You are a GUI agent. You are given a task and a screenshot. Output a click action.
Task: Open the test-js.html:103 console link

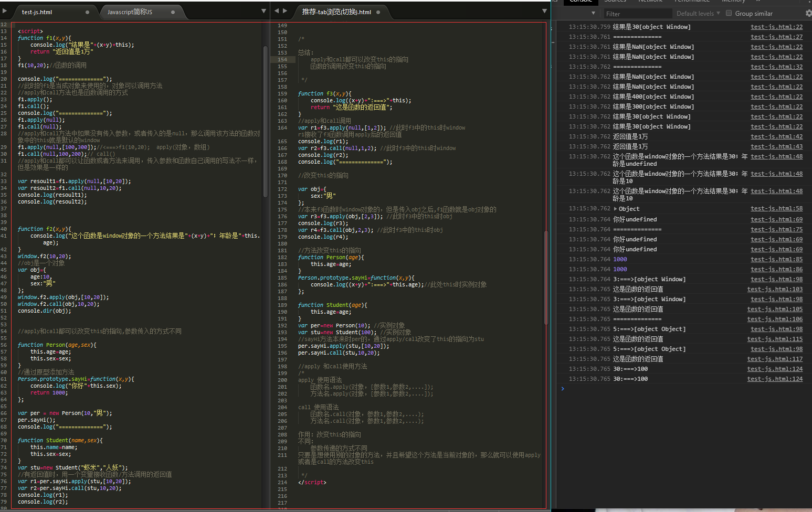(775, 289)
